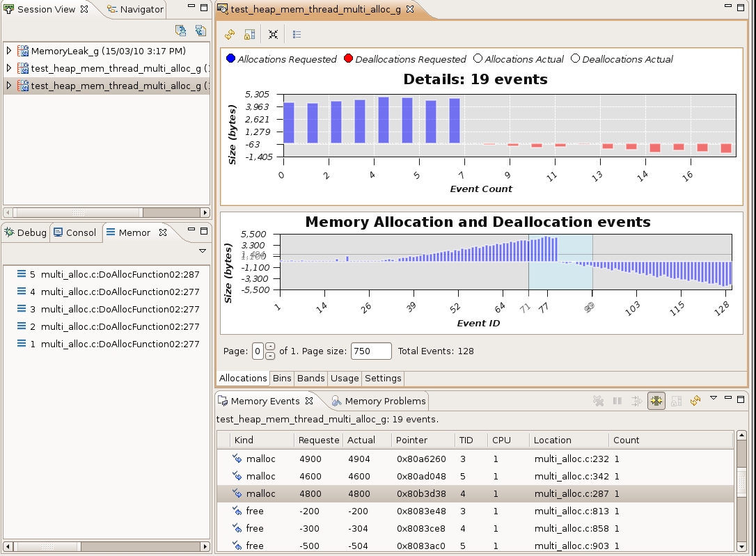This screenshot has height=556, width=756.
Task: Open the list view icon in chart toolbar
Action: [x=295, y=33]
